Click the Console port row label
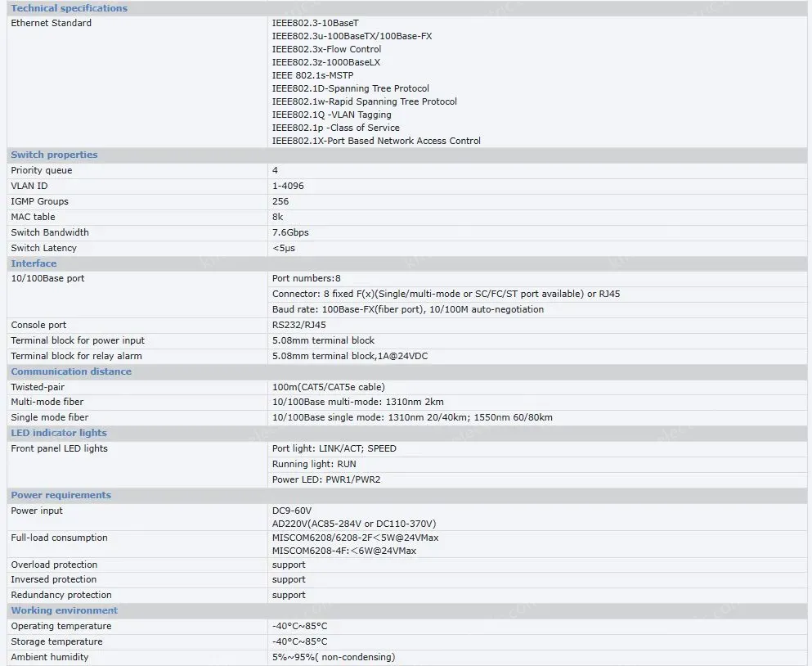 pos(38,325)
